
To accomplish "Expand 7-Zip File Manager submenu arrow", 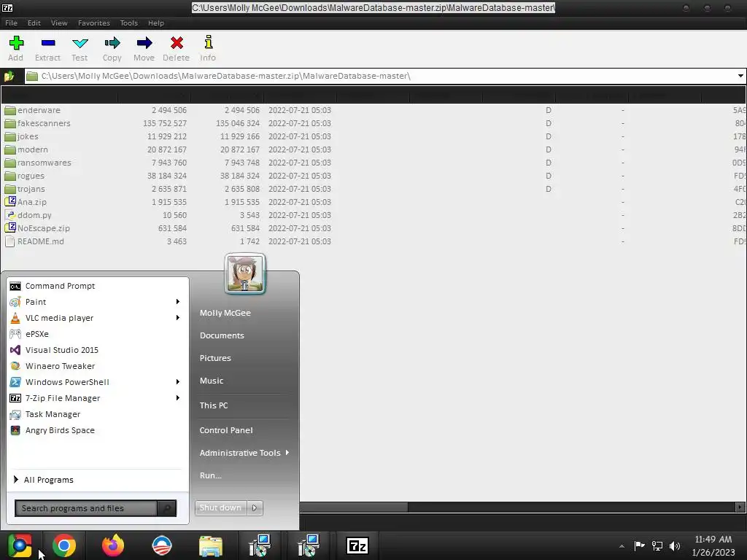I will pos(178,398).
